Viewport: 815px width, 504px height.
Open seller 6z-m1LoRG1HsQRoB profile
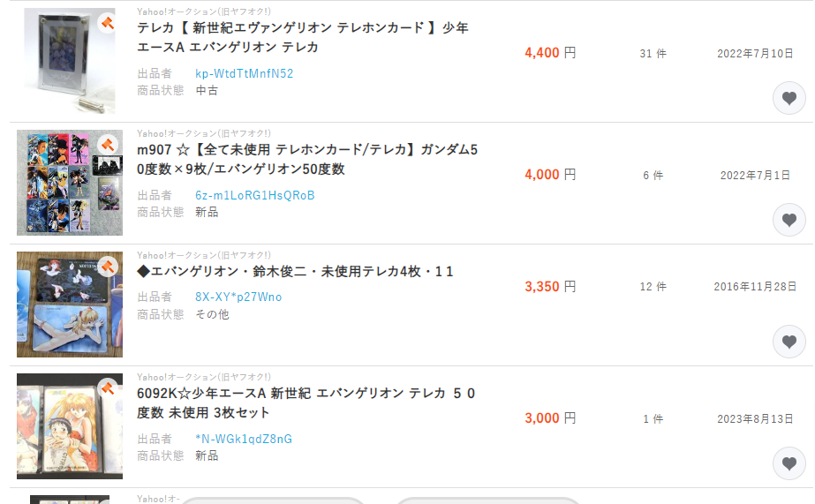click(254, 195)
